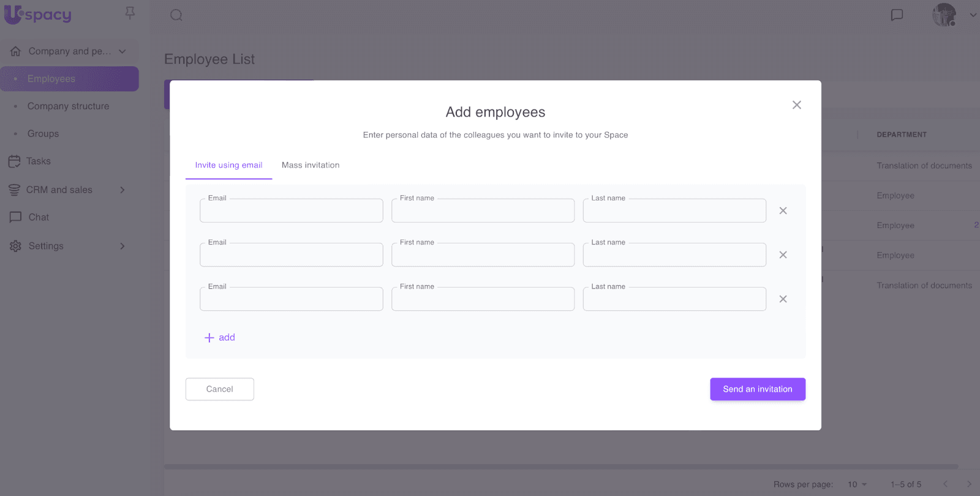Focus the second row First name field
The height and width of the screenshot is (496, 980).
483,254
